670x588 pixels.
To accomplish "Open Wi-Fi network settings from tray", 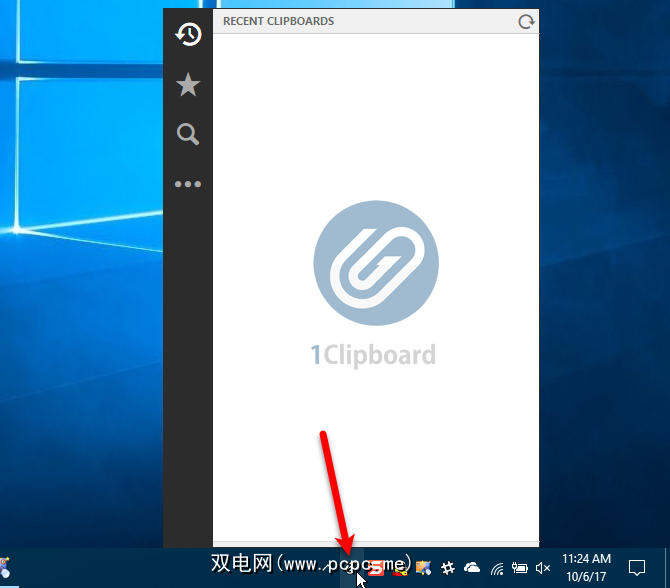I will (x=497, y=569).
